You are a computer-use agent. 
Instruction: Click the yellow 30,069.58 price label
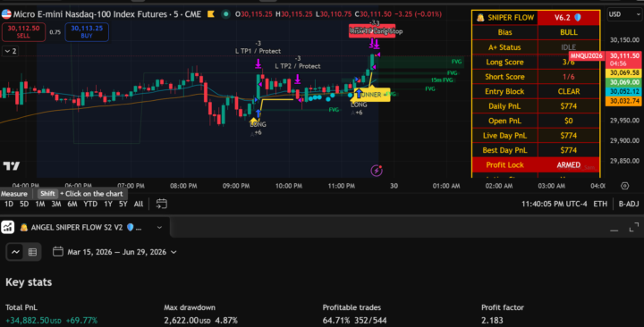click(624, 72)
